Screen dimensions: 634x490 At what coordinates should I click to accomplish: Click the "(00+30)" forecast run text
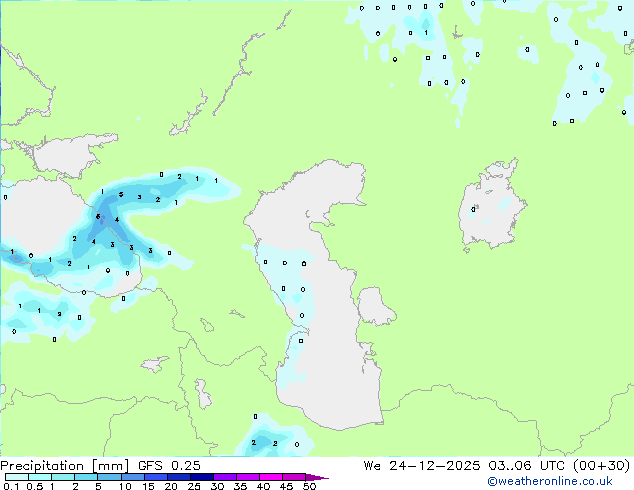[602, 466]
